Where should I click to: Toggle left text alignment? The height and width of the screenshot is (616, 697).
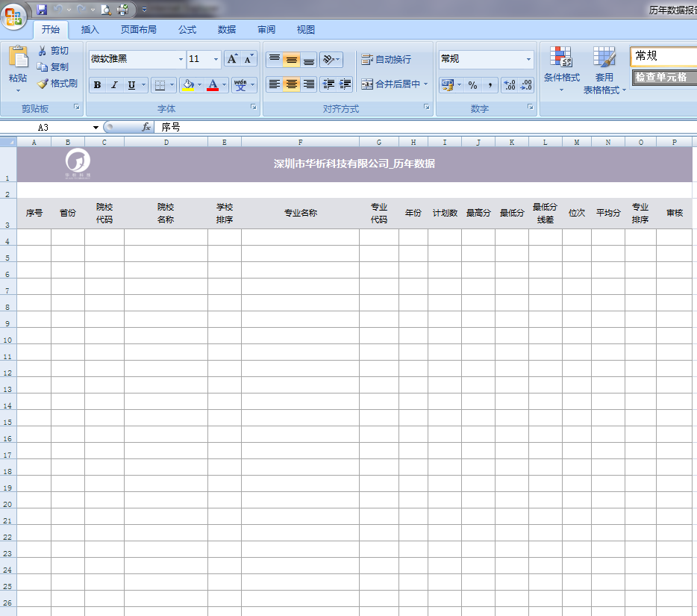coord(275,84)
